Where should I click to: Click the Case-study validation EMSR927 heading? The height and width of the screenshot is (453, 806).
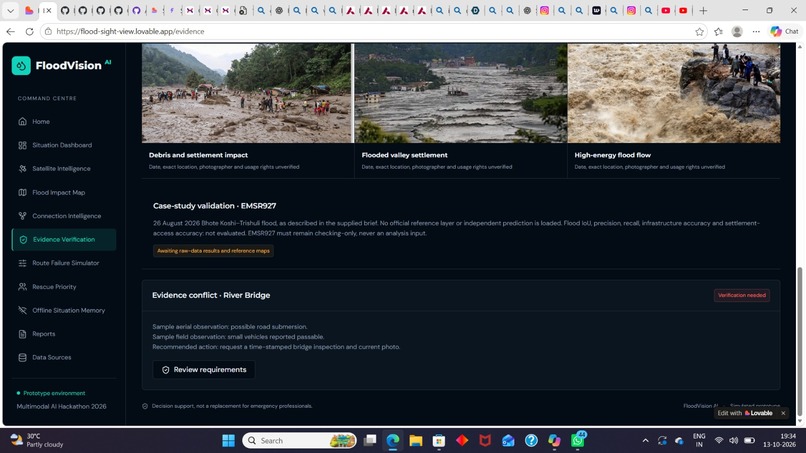[x=214, y=206]
